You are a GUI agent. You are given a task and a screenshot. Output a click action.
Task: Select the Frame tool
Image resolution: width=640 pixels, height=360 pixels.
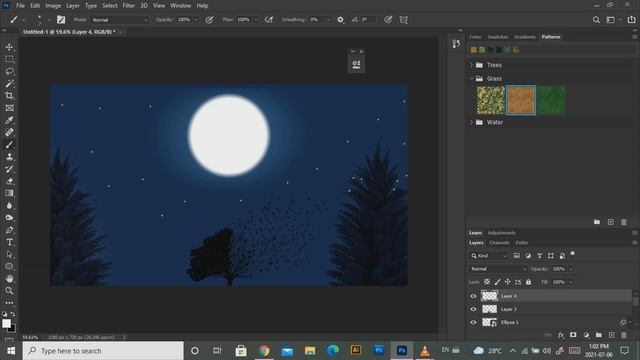pyautogui.click(x=9, y=108)
